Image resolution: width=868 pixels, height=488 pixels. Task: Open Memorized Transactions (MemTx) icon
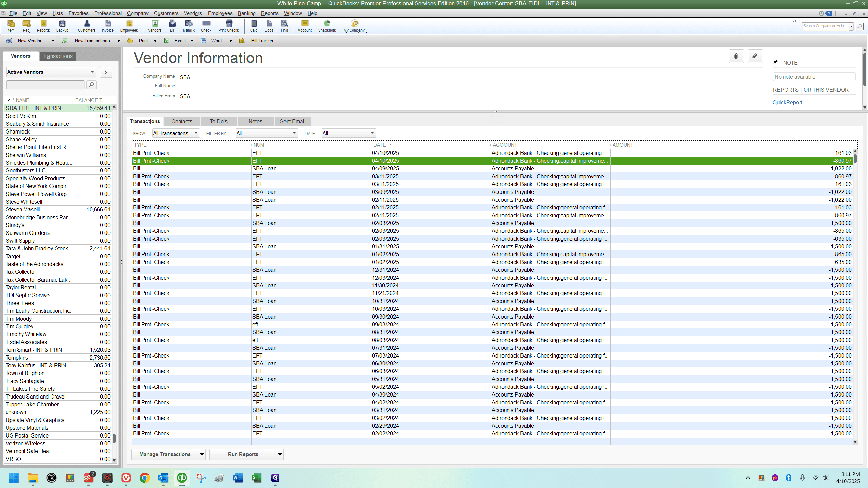(189, 26)
